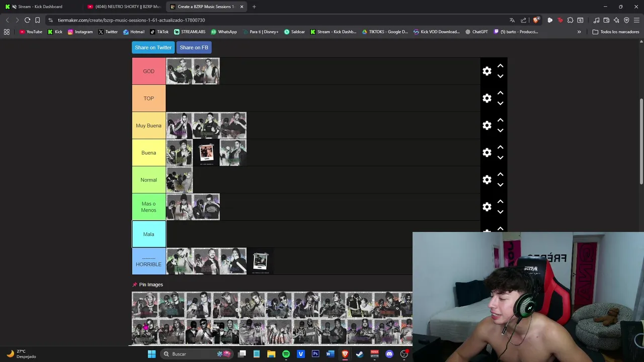
Task: Open TikTok bookmark
Action: point(159,32)
